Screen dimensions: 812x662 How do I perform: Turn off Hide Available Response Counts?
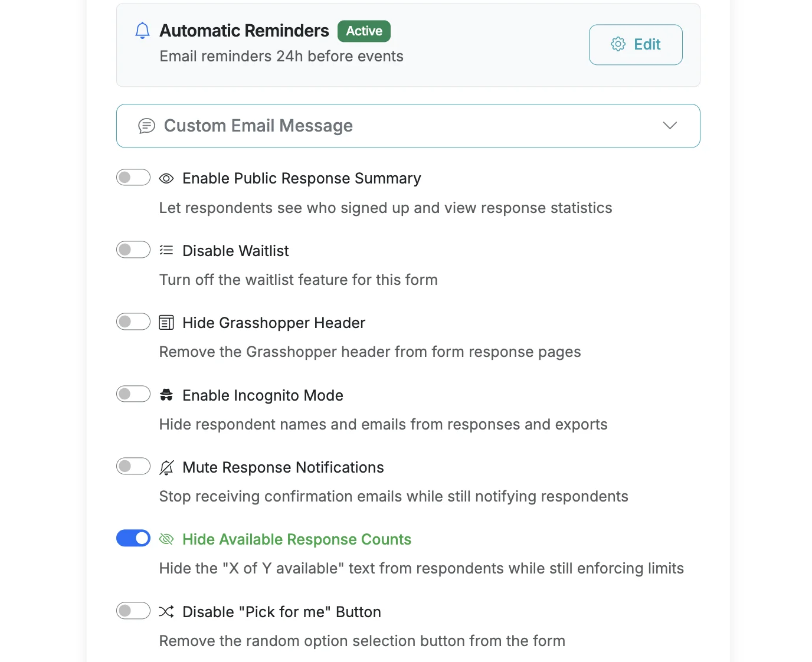(x=133, y=538)
